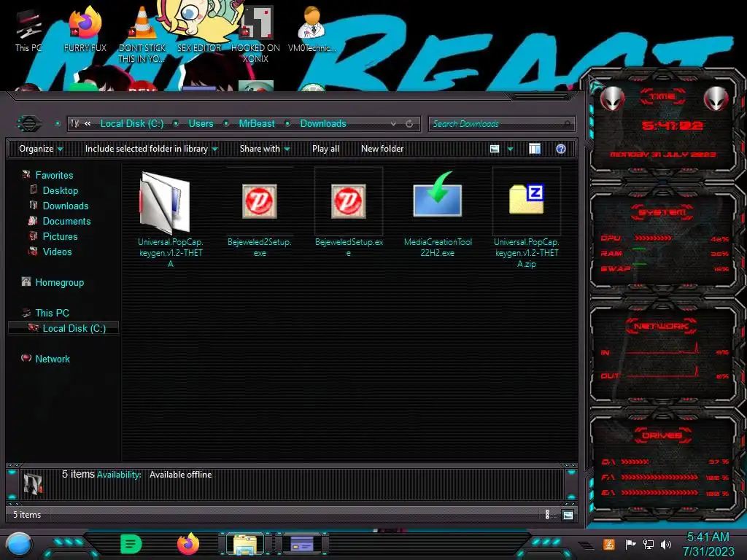Go to MrBeast breadcrumb

pos(257,124)
